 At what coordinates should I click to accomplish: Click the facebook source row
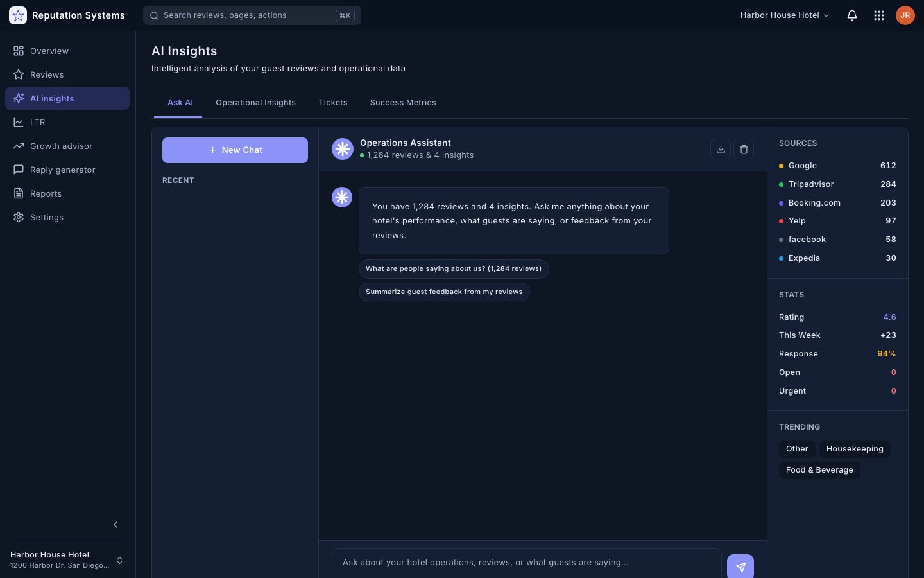(x=837, y=240)
